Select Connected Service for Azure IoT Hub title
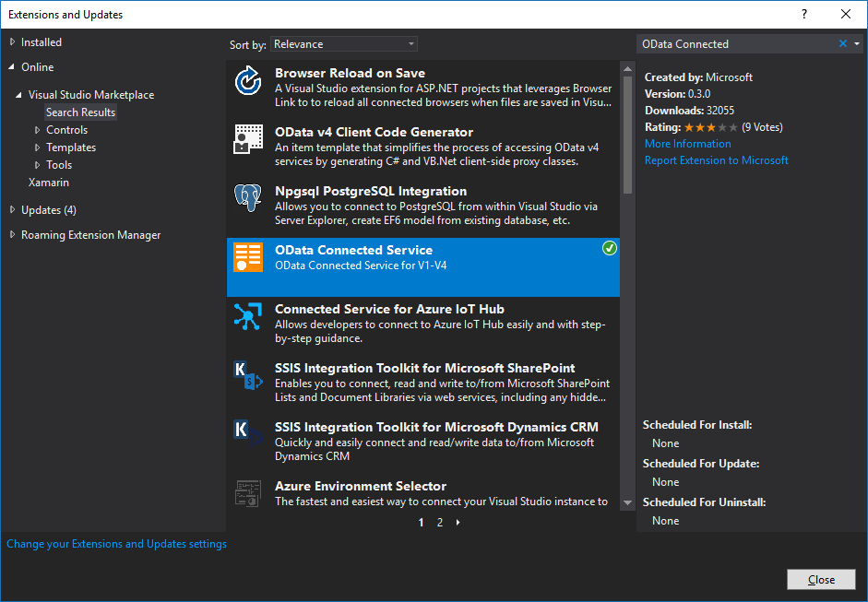 [389, 310]
